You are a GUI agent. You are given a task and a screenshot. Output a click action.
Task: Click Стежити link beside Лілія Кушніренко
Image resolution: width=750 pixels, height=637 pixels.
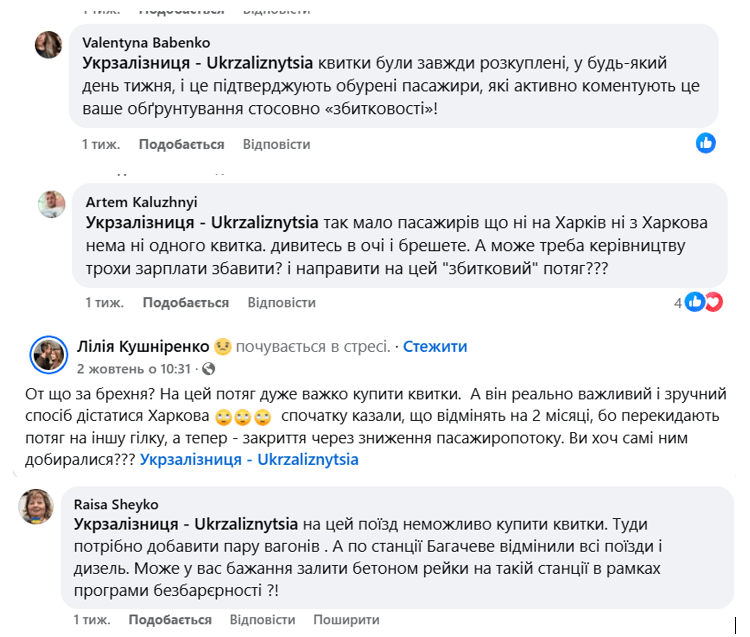pyautogui.click(x=434, y=346)
